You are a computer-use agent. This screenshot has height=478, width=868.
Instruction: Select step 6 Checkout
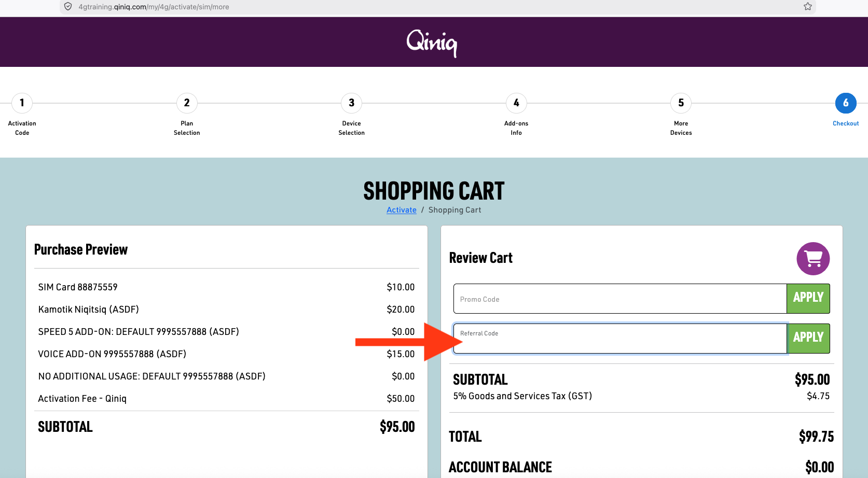[846, 110]
